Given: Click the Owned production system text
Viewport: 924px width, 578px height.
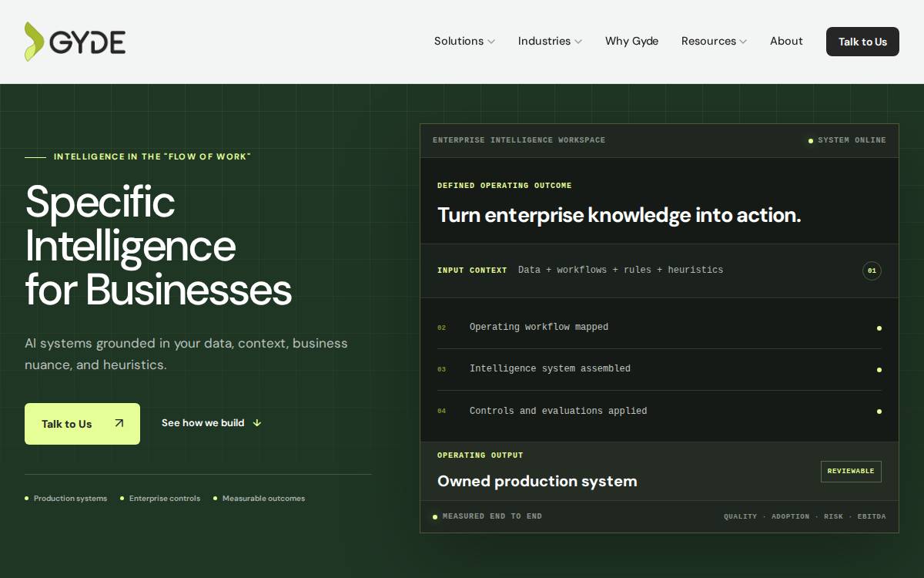Looking at the screenshot, I should tap(537, 482).
